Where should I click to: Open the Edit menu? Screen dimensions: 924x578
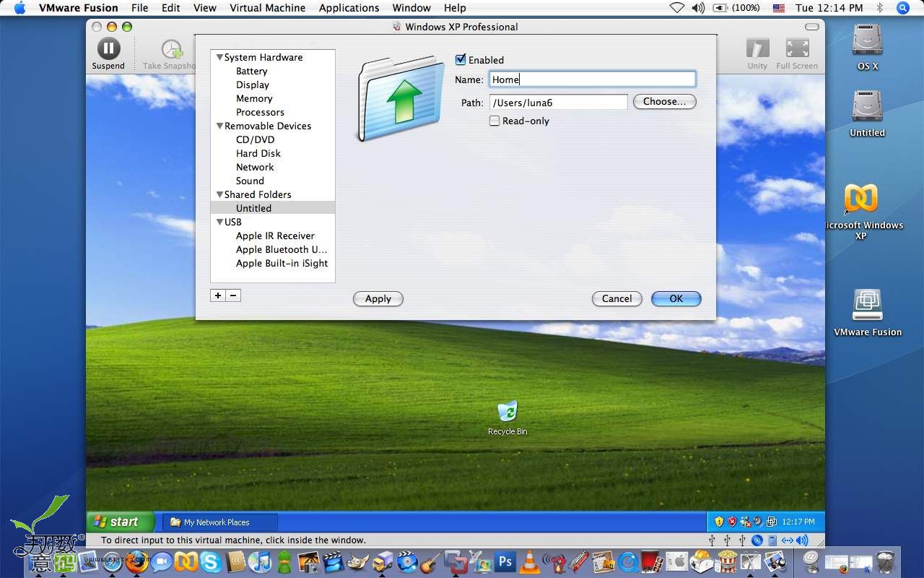171,8
